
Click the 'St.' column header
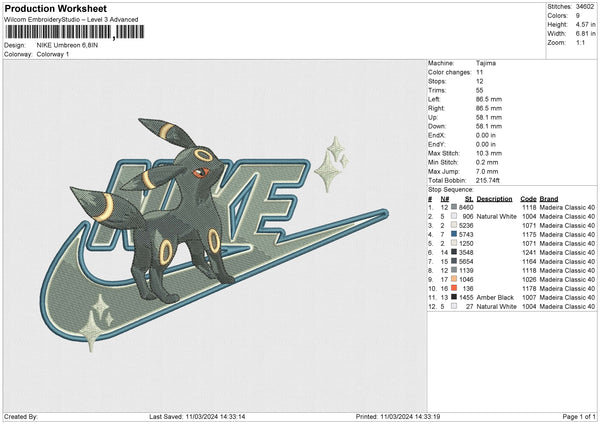point(469,199)
